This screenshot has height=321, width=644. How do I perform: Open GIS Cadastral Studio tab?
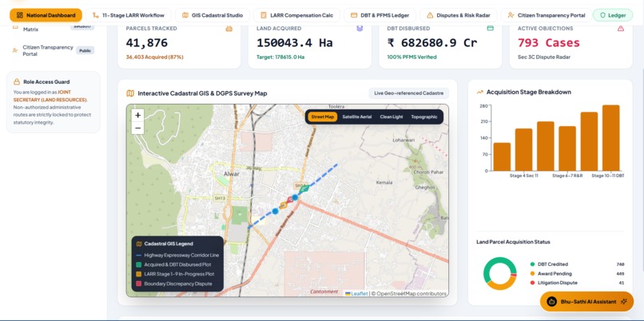click(x=213, y=15)
